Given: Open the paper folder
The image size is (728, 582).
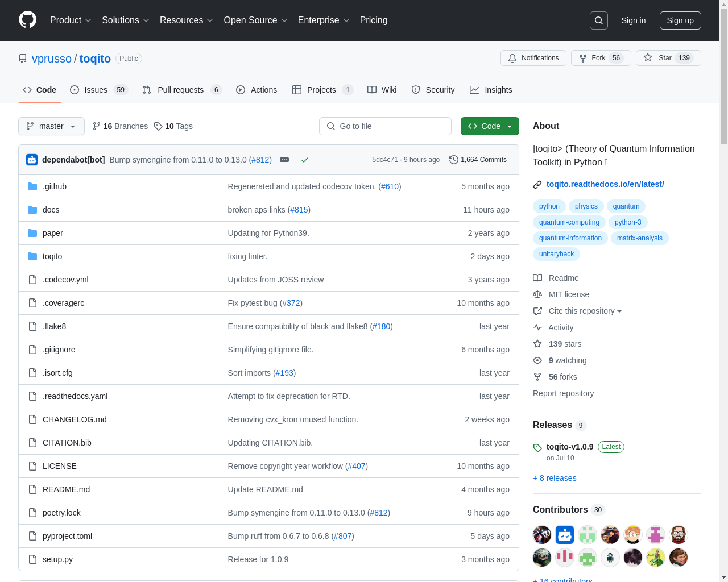Looking at the screenshot, I should (x=52, y=233).
